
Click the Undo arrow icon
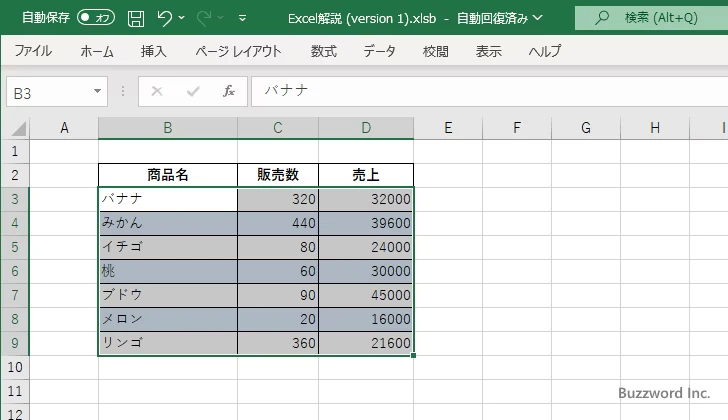[x=164, y=18]
